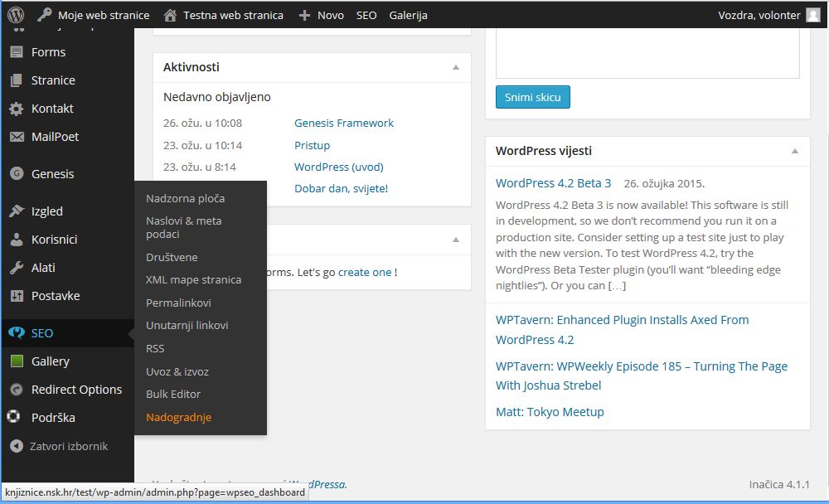Click the Korisnici user icon
Image resolution: width=829 pixels, height=504 pixels.
(x=17, y=239)
